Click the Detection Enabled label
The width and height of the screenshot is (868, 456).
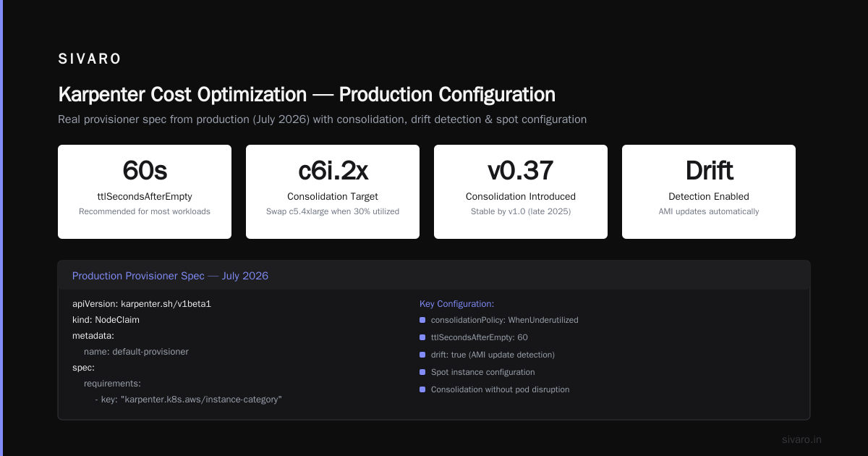pyautogui.click(x=709, y=196)
